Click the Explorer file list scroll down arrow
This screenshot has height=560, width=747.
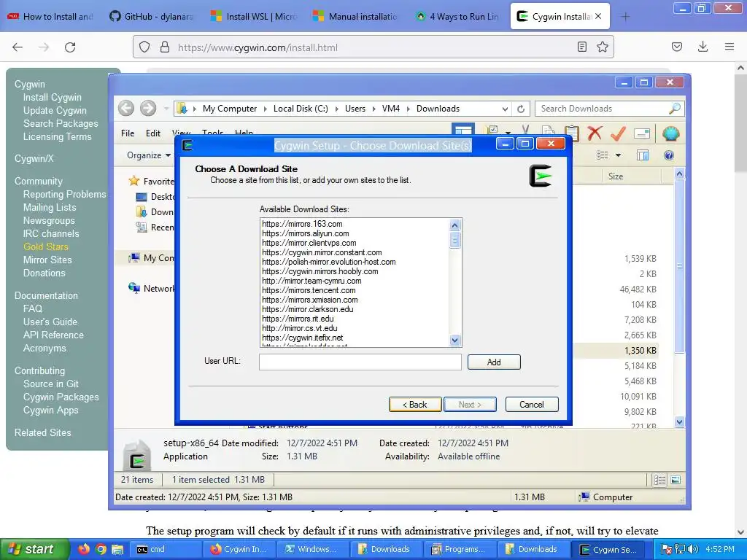pyautogui.click(x=679, y=422)
